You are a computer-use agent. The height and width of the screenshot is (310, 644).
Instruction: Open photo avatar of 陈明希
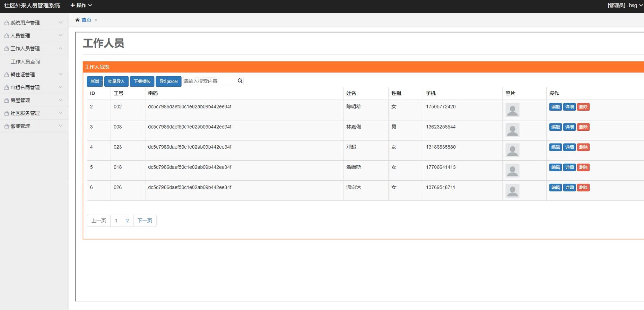(512, 110)
